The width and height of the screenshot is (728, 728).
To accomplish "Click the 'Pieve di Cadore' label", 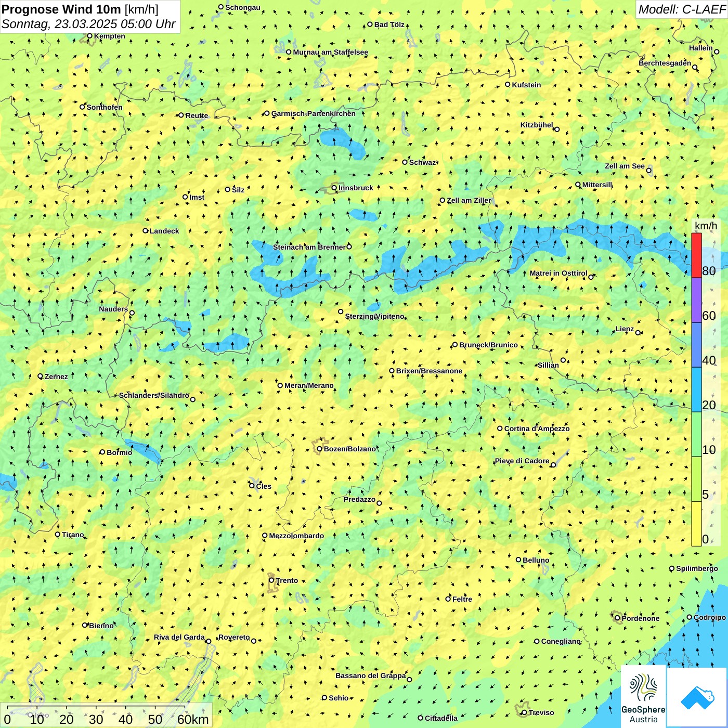I will (x=522, y=461).
